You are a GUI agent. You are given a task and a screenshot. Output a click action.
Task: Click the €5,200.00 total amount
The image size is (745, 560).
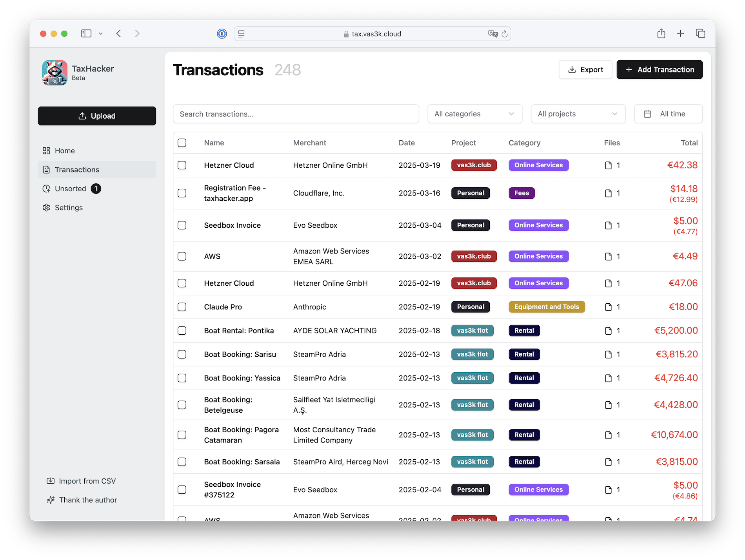point(676,331)
